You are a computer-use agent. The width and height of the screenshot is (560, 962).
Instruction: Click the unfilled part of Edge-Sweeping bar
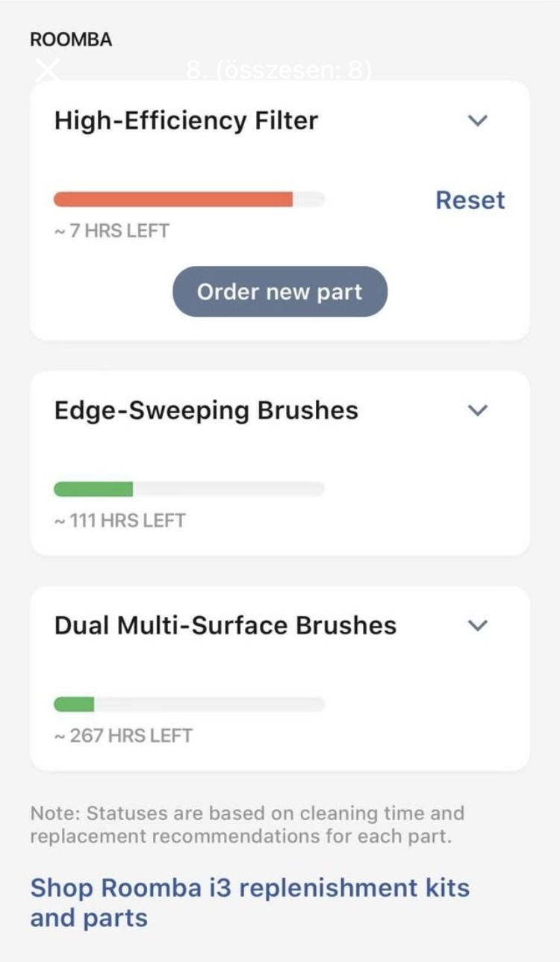228,489
